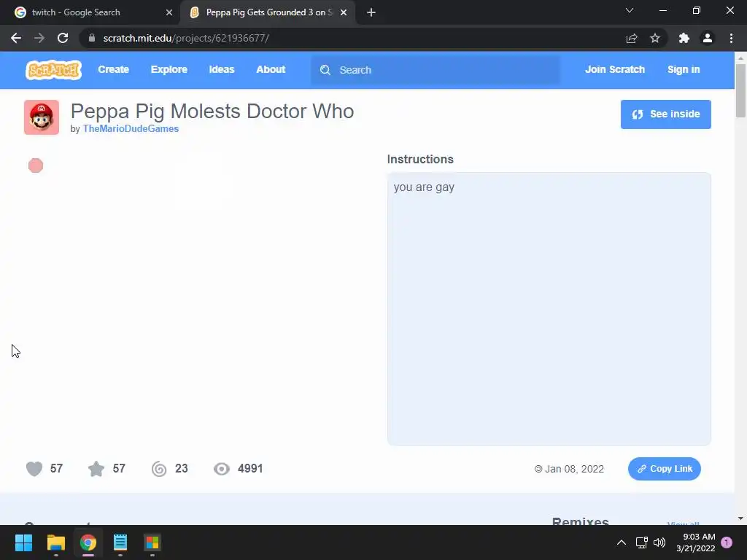Close the twitch - Google Search tab
747x560 pixels.
[x=169, y=12]
